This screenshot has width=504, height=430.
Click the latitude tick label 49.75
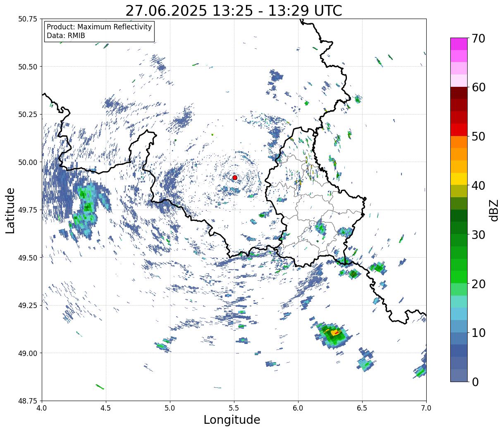28,210
